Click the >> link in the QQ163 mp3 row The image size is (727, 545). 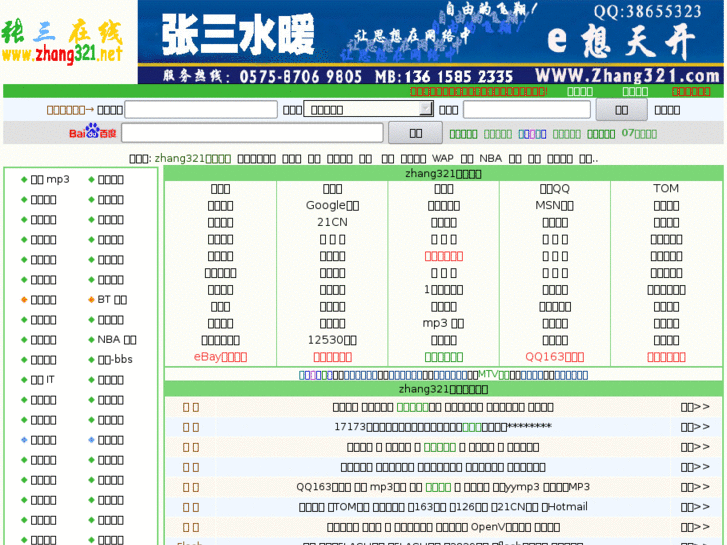click(695, 487)
